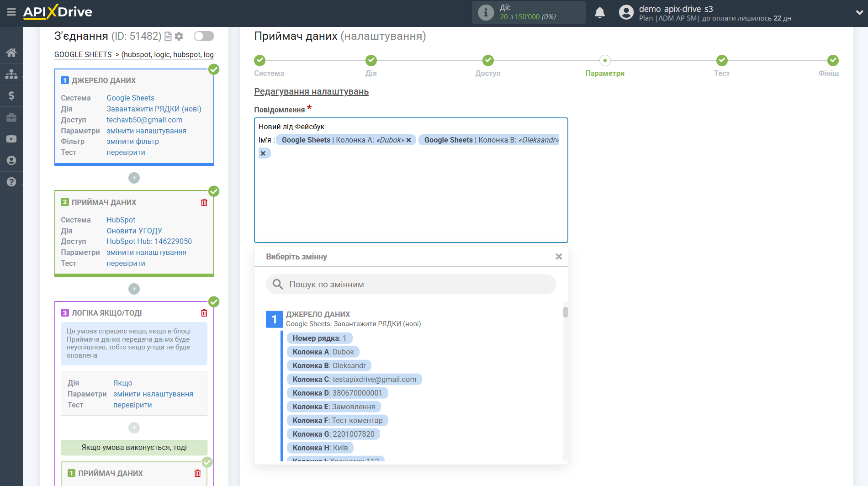
Task: Click the actions info icon
Action: (486, 12)
